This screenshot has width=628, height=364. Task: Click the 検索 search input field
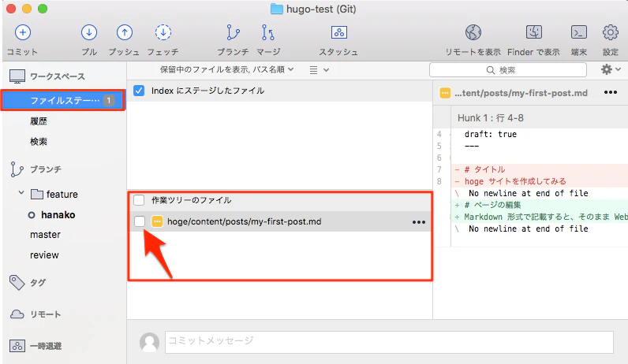508,70
